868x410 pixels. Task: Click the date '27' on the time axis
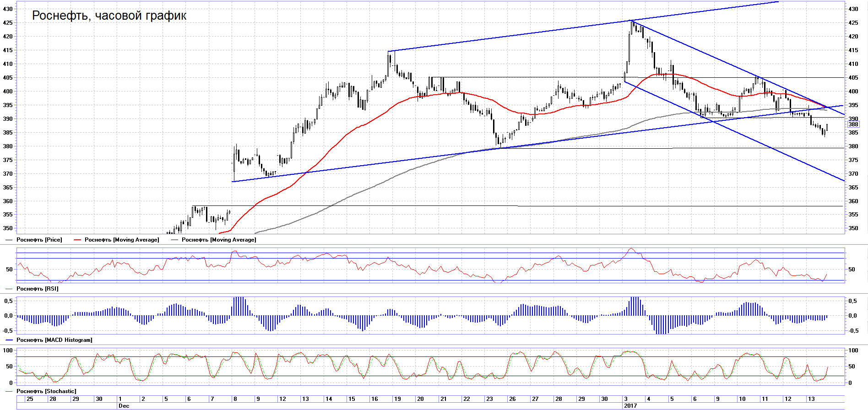click(x=535, y=399)
